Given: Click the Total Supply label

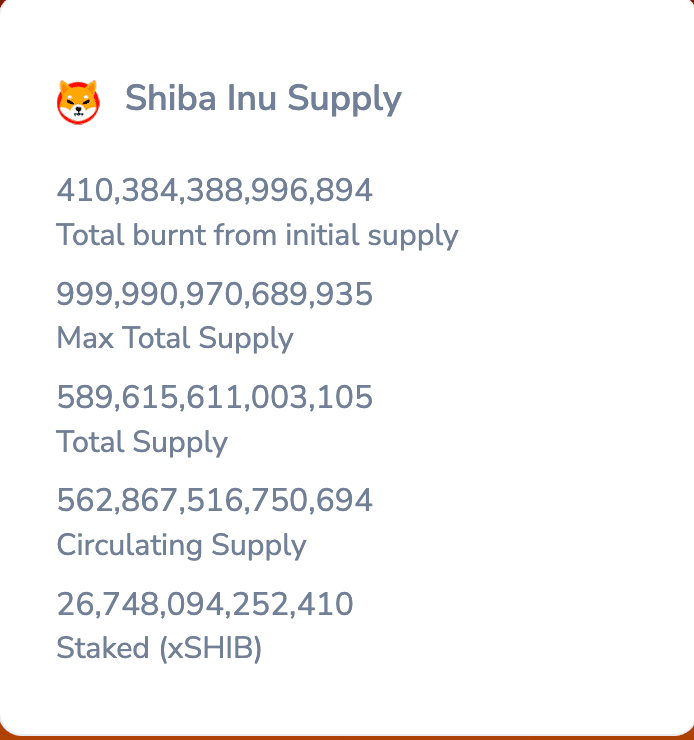Looking at the screenshot, I should click(x=142, y=442).
